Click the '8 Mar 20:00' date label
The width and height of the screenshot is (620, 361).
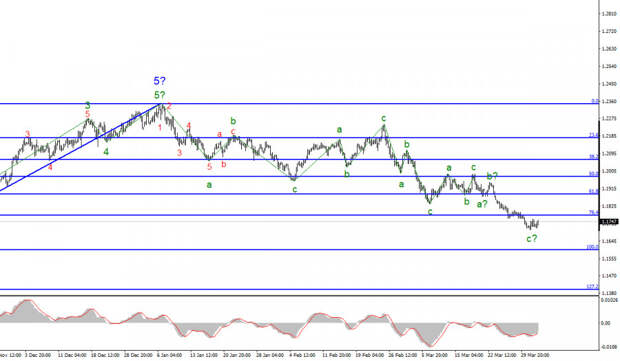(435, 355)
